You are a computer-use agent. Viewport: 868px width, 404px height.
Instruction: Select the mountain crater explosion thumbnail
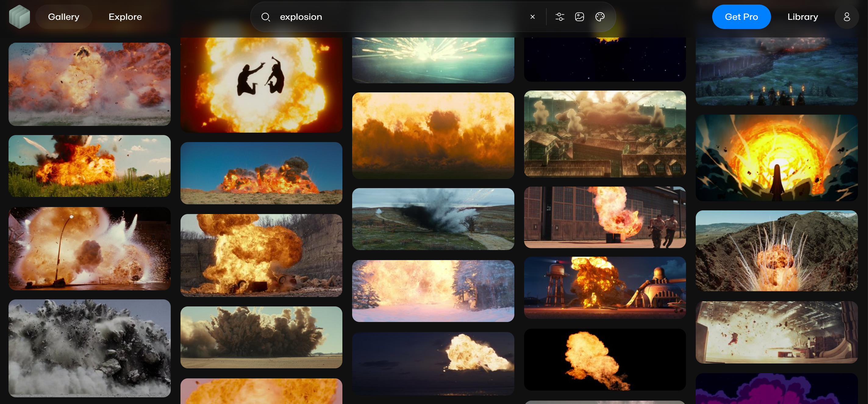click(x=777, y=251)
